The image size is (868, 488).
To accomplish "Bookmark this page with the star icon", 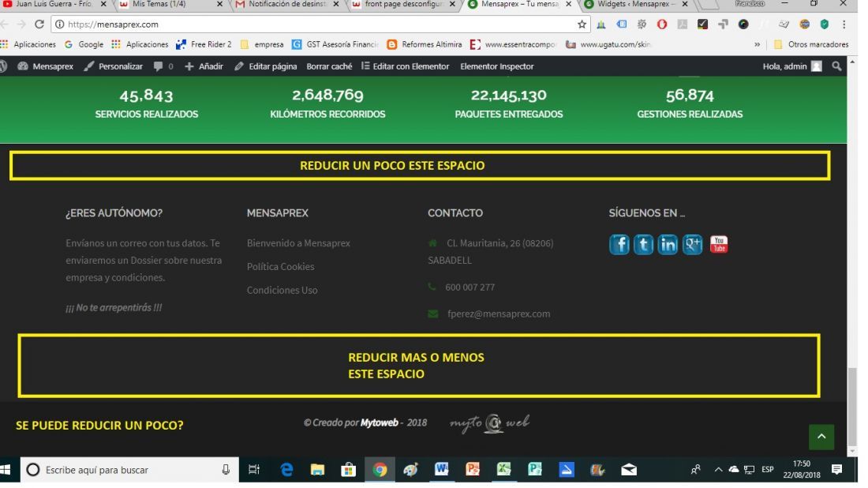I will [582, 24].
